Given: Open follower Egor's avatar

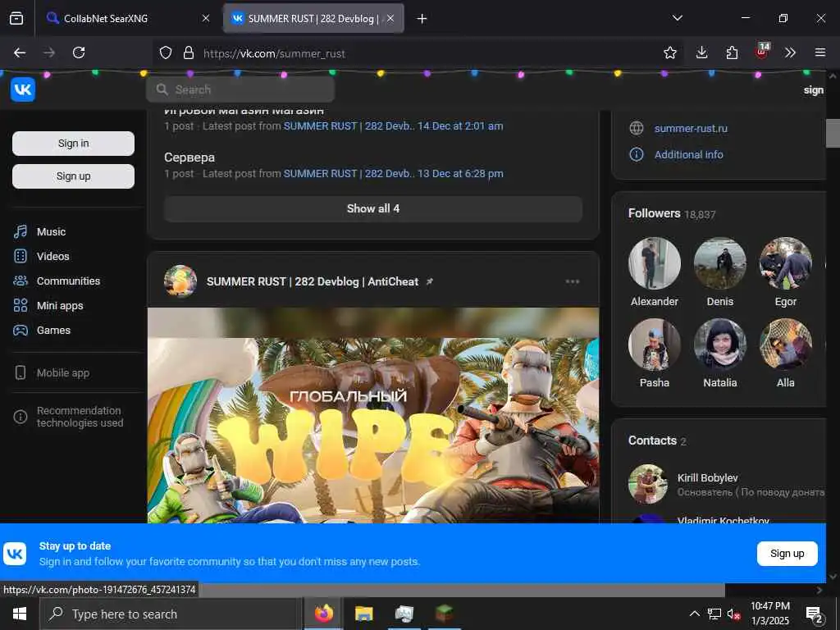Looking at the screenshot, I should click(785, 263).
